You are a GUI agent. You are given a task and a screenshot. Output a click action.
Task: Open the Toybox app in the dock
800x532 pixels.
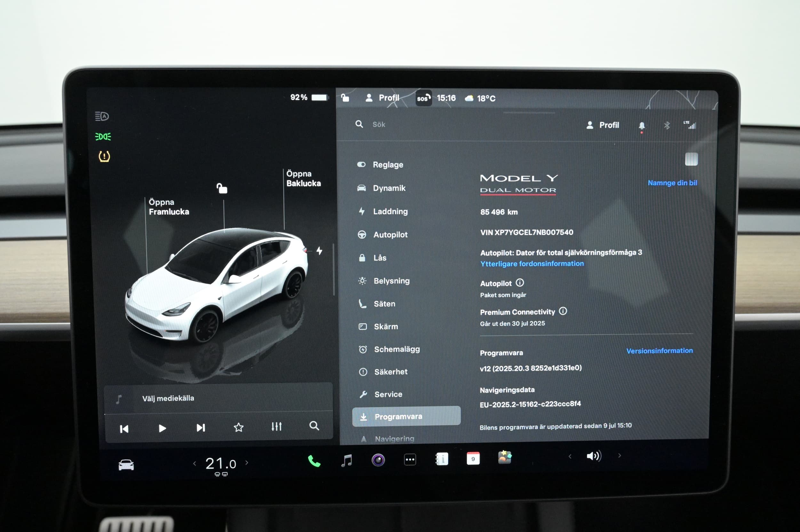(x=505, y=457)
